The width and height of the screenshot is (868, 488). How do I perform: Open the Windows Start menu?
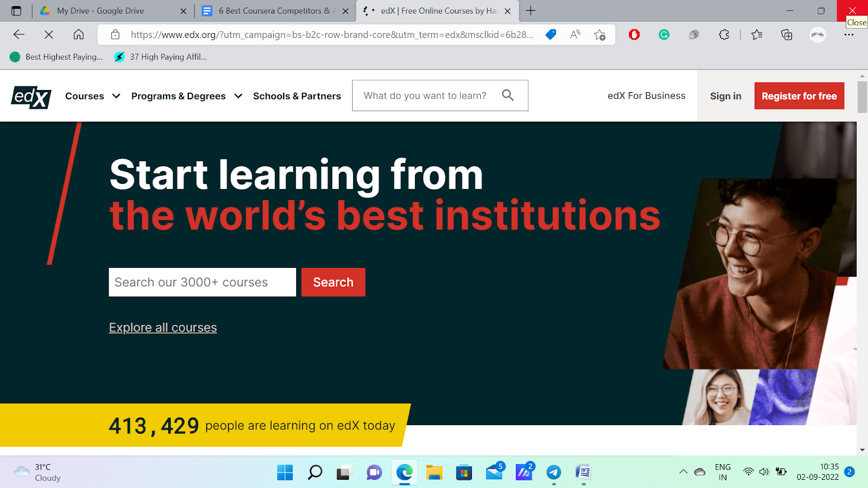click(x=285, y=472)
